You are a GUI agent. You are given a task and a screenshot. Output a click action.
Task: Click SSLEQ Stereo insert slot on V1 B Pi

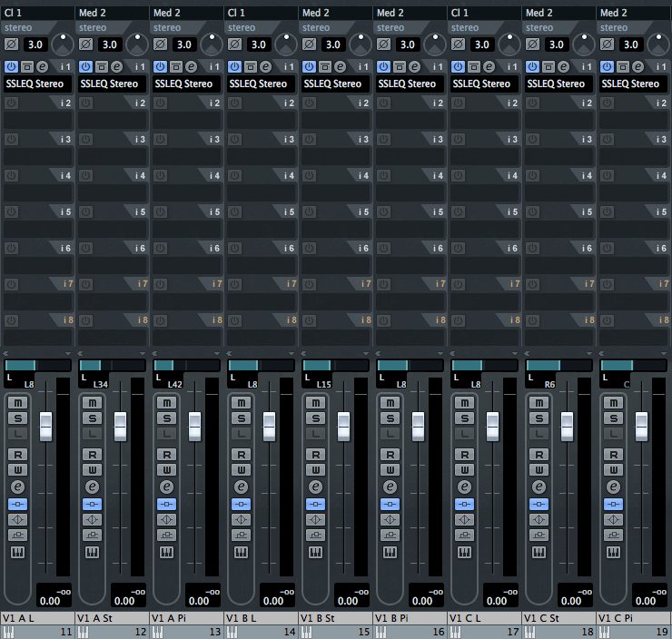pos(409,84)
